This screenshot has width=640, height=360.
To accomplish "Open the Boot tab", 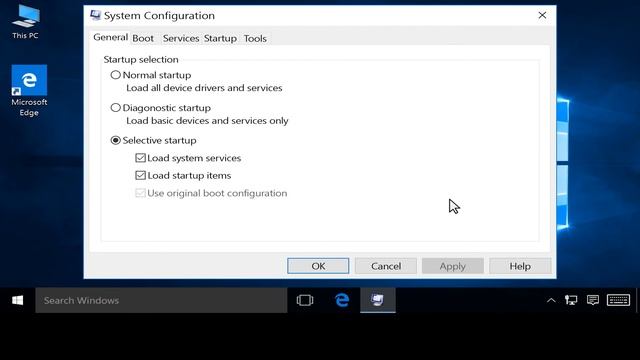I will 143,38.
